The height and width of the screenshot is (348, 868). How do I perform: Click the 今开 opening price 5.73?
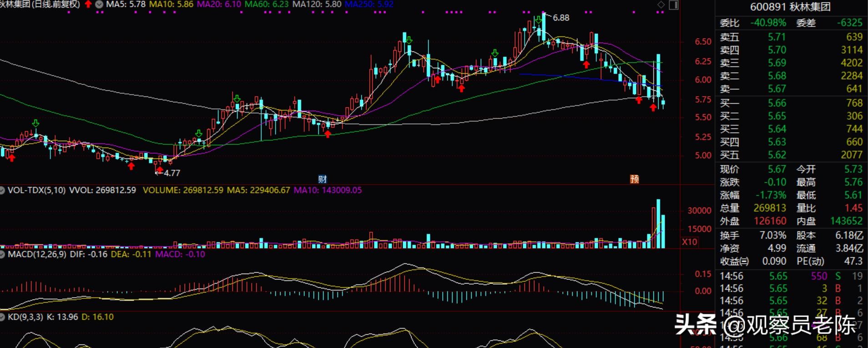pos(853,169)
